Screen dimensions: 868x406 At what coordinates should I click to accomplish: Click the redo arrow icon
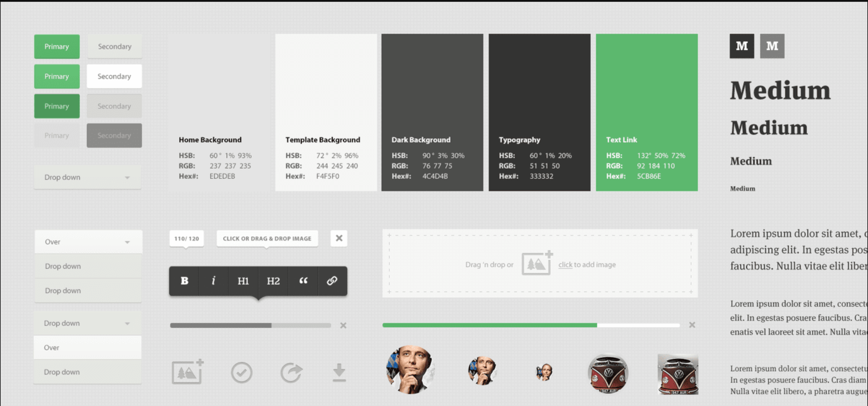point(291,373)
